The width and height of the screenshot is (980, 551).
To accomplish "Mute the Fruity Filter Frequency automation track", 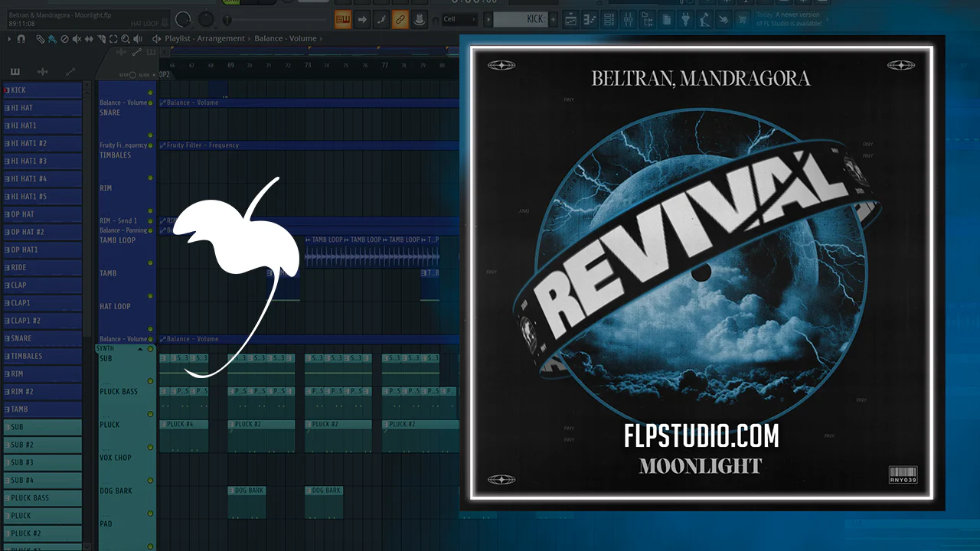I will 151,145.
